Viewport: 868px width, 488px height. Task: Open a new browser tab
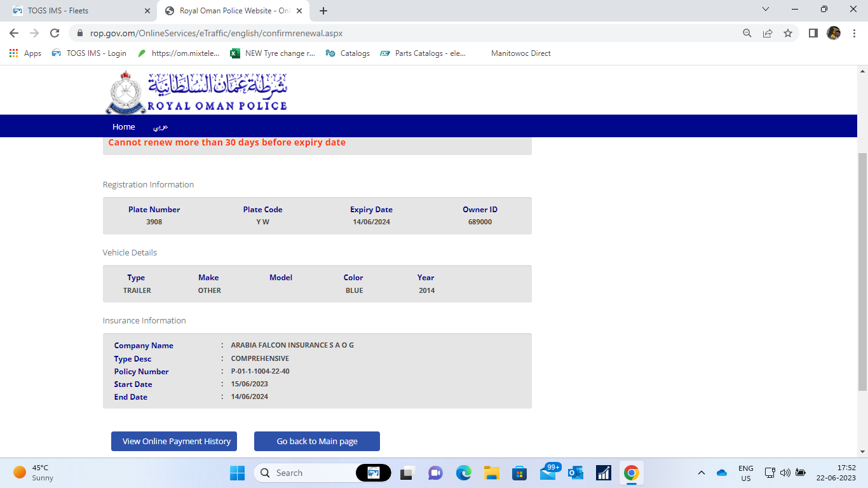[323, 11]
